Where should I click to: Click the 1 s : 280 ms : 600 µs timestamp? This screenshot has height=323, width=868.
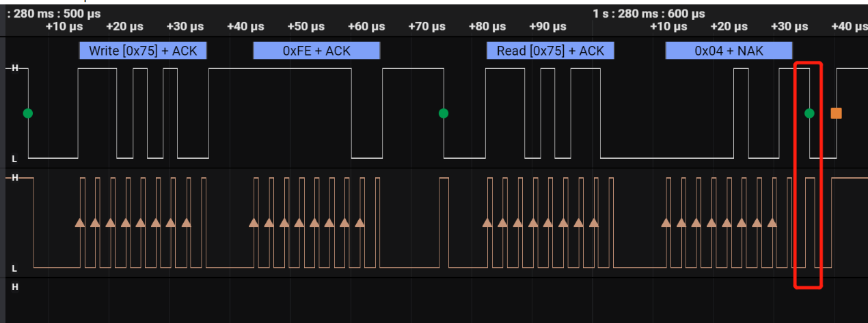(x=649, y=13)
